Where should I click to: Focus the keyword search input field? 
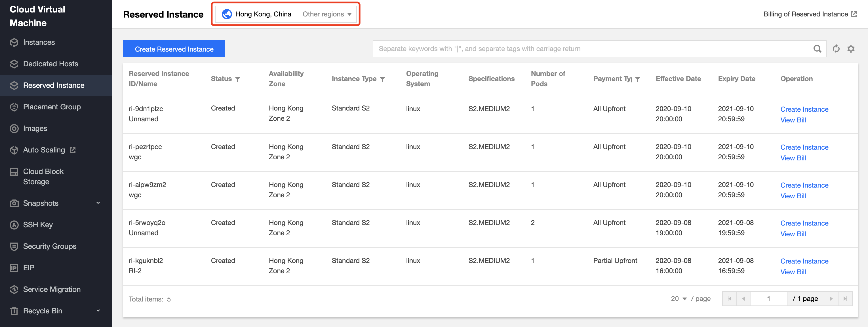(x=590, y=49)
